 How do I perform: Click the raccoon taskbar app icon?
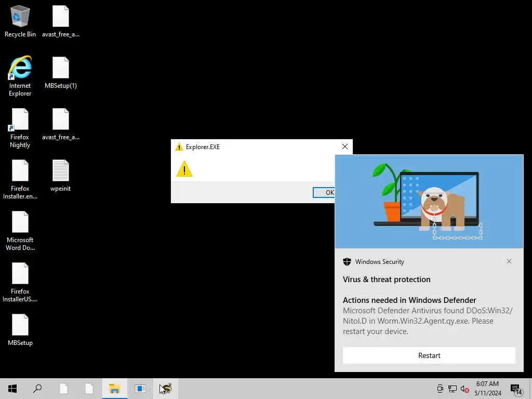coord(166,389)
